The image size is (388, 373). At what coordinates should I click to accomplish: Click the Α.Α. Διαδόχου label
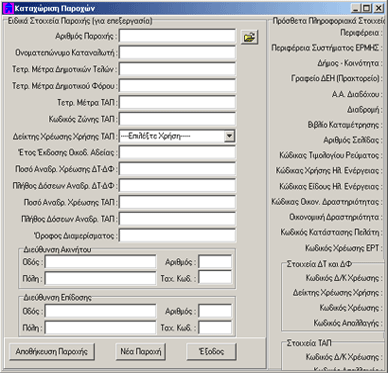point(357,94)
